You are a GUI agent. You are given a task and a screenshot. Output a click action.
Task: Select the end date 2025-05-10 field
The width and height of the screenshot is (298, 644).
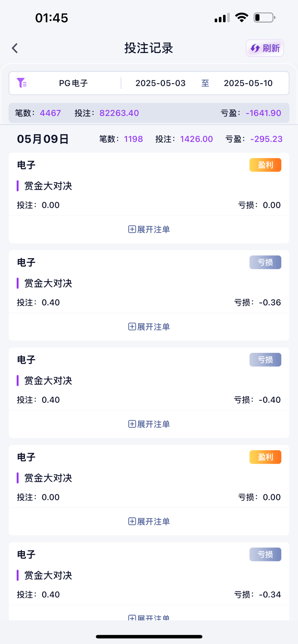click(x=248, y=83)
